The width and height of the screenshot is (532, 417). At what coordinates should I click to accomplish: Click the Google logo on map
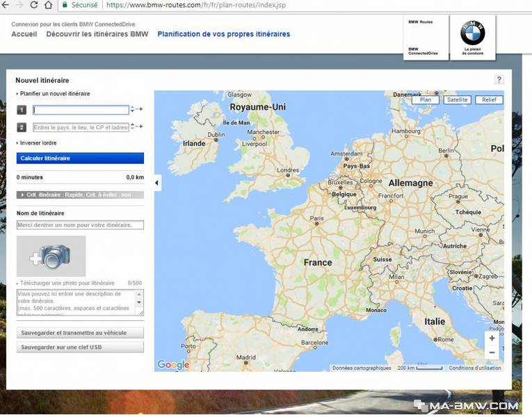[x=173, y=364]
